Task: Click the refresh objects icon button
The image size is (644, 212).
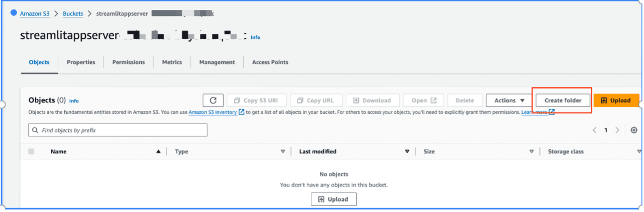Action: click(x=213, y=100)
